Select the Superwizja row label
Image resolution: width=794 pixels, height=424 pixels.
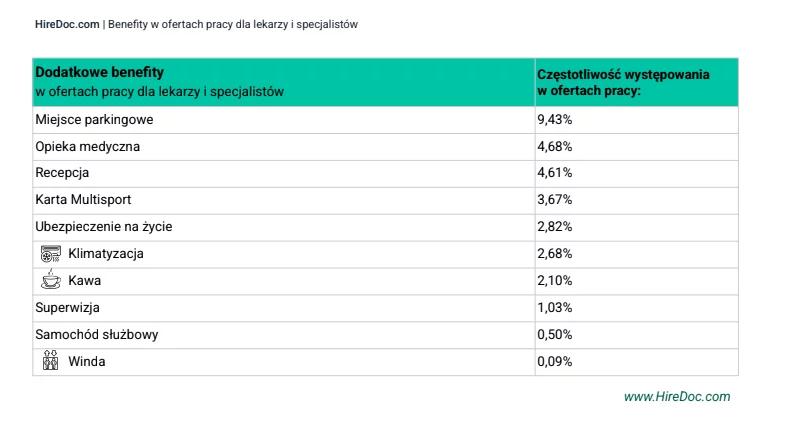pyautogui.click(x=67, y=307)
